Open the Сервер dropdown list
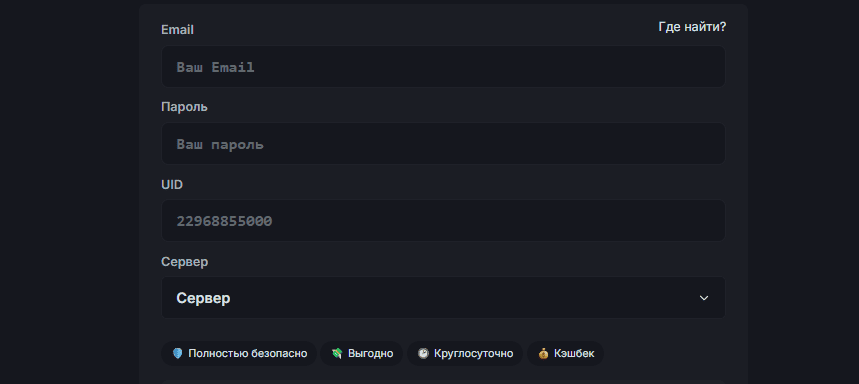The height and width of the screenshot is (384, 859). click(443, 297)
